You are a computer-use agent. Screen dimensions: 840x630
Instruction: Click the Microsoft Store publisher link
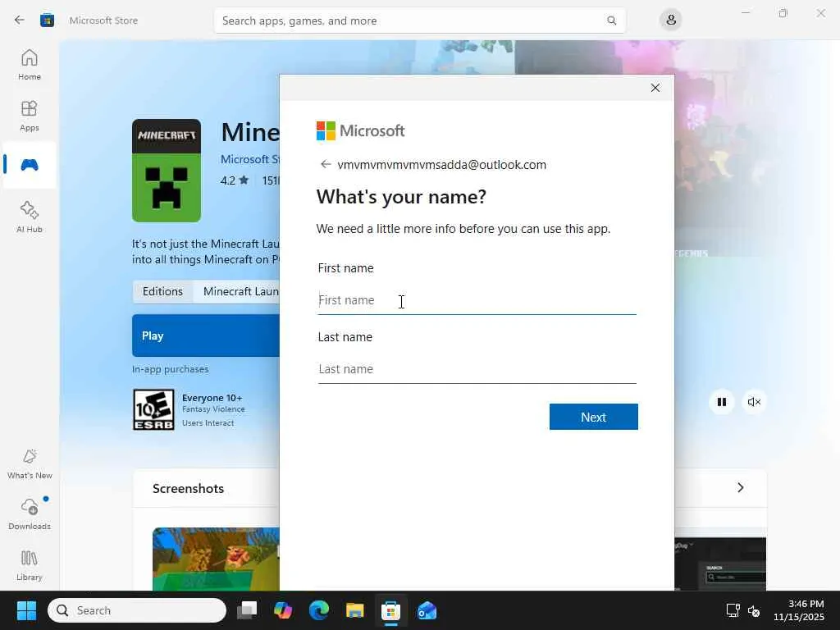click(249, 160)
